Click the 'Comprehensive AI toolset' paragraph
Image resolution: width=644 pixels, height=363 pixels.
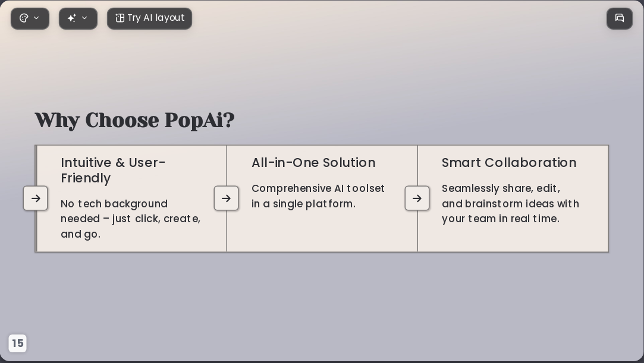pos(318,196)
